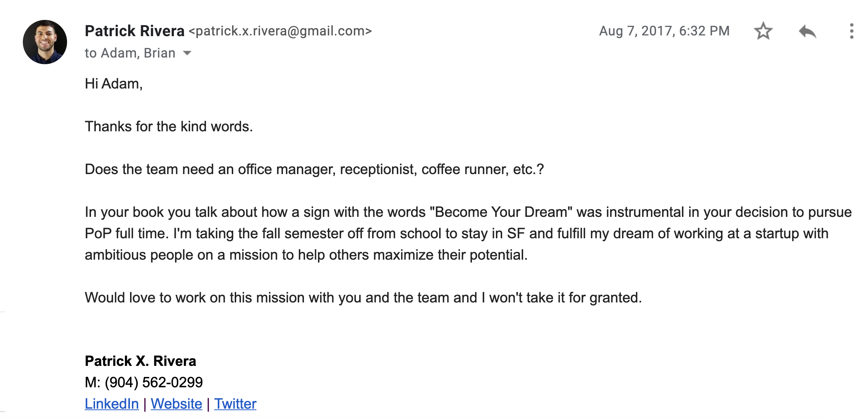Click the phone number (904) 562-0299
Viewport: 868px width, 419px height.
click(x=154, y=382)
